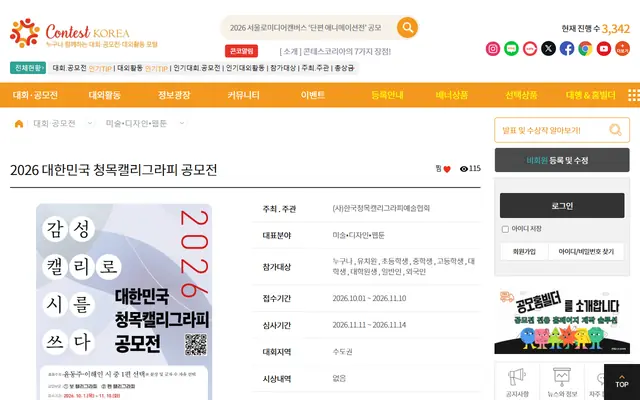Viewport: 640px width, 400px height.
Task: Click the home icon in breadcrumb
Action: 19,124
